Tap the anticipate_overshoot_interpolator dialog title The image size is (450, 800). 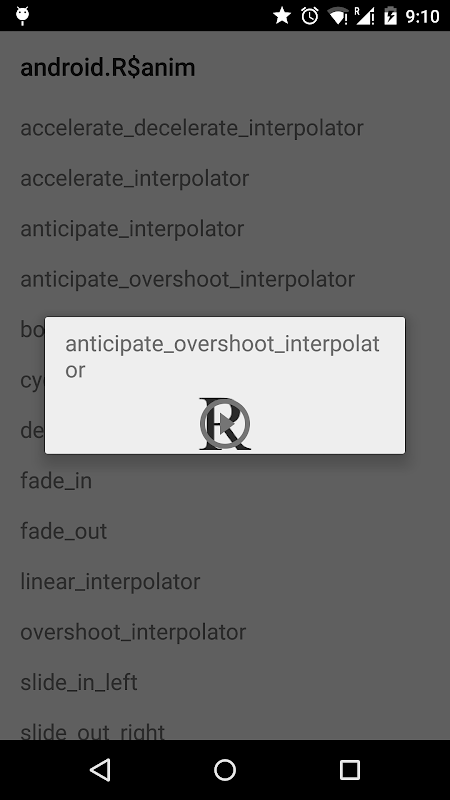[222, 357]
